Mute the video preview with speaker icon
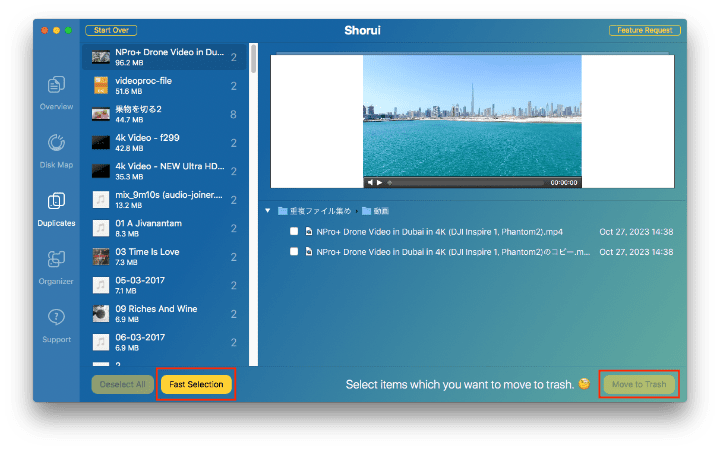This screenshot has width=720, height=449. click(x=370, y=182)
